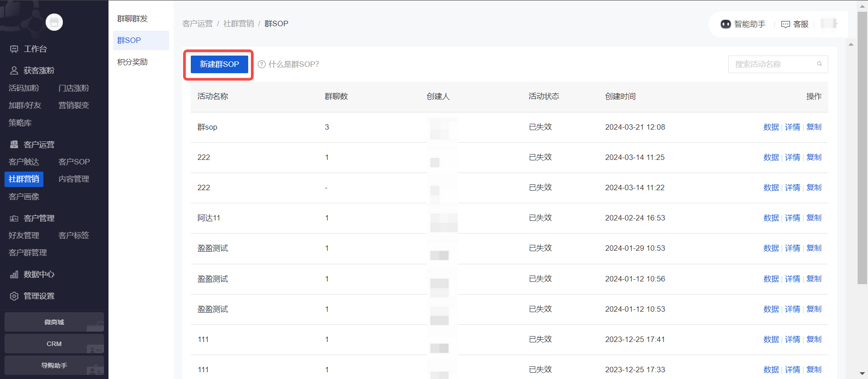Click the 管理设置 gear icon

tap(14, 296)
